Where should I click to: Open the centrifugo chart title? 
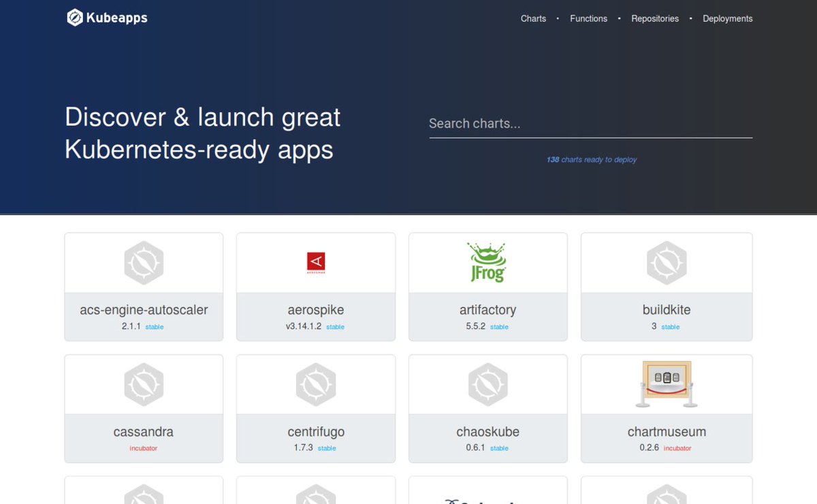click(316, 432)
